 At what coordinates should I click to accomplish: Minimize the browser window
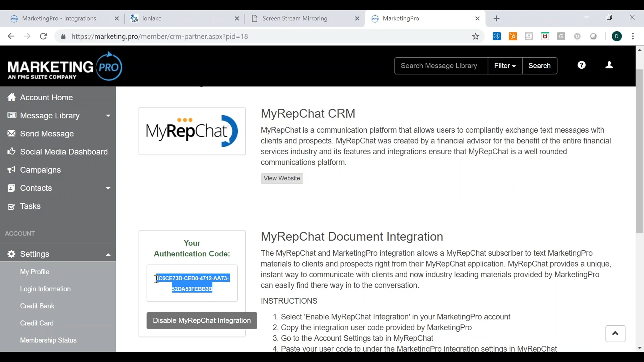pos(586,17)
